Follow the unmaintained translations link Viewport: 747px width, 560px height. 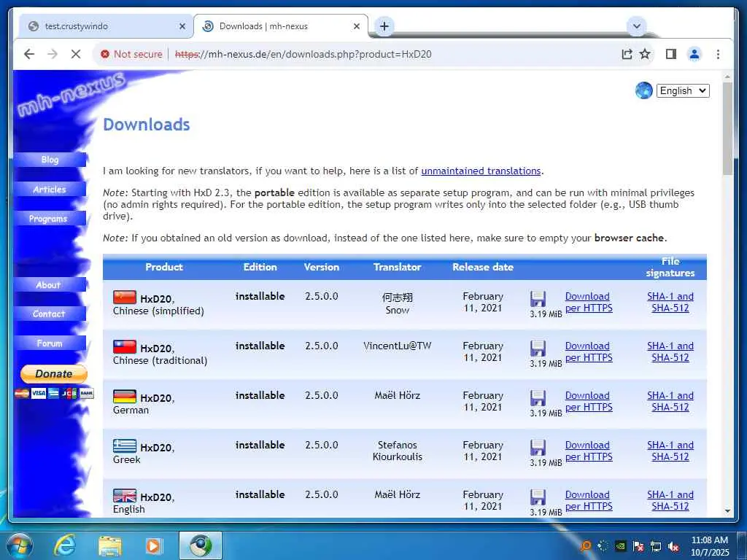[x=481, y=171]
